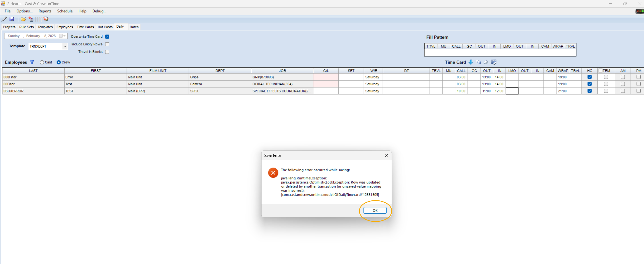Viewport: 644px width, 264px height.
Task: Select the Cast radio button
Action: (42, 62)
